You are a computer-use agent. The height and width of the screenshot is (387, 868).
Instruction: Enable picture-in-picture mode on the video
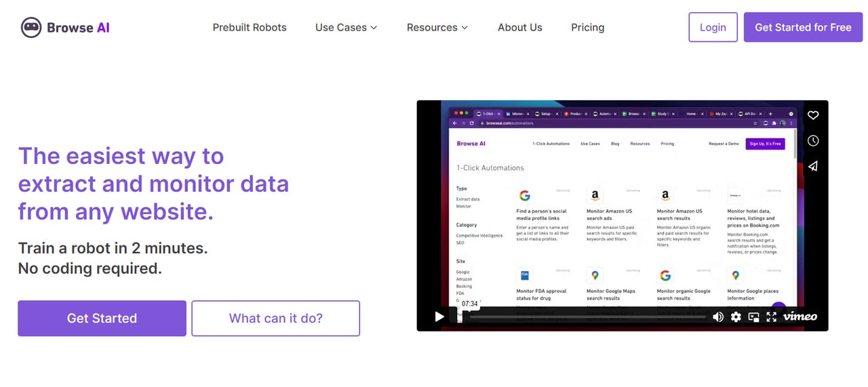[753, 317]
